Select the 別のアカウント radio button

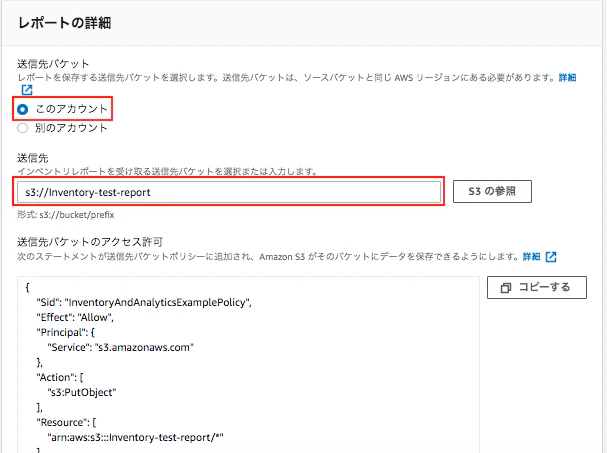coord(22,128)
